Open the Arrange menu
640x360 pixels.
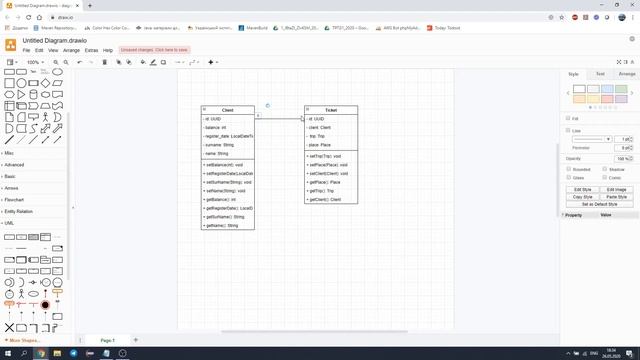(71, 50)
